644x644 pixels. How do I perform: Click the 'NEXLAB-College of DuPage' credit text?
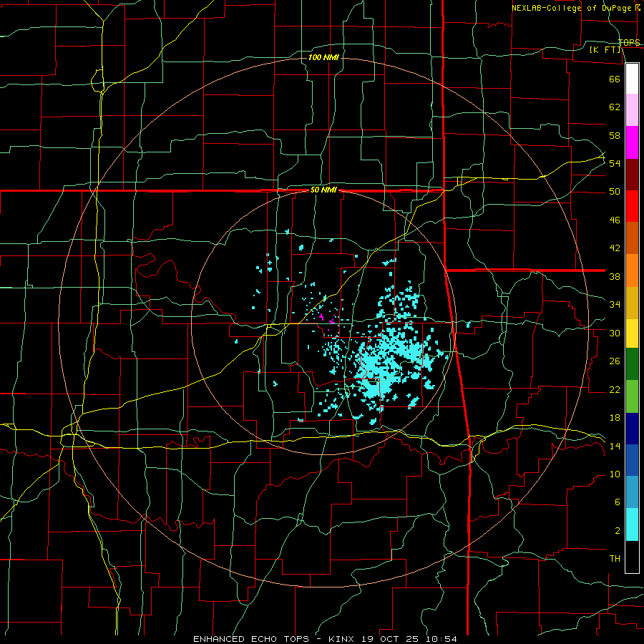pos(572,8)
